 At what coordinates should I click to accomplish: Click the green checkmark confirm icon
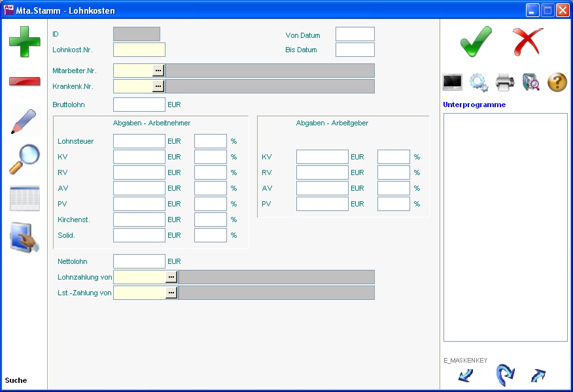tap(476, 42)
